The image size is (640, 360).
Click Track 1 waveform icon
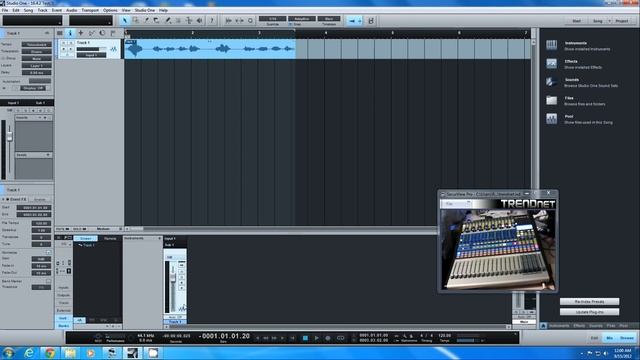point(113,49)
